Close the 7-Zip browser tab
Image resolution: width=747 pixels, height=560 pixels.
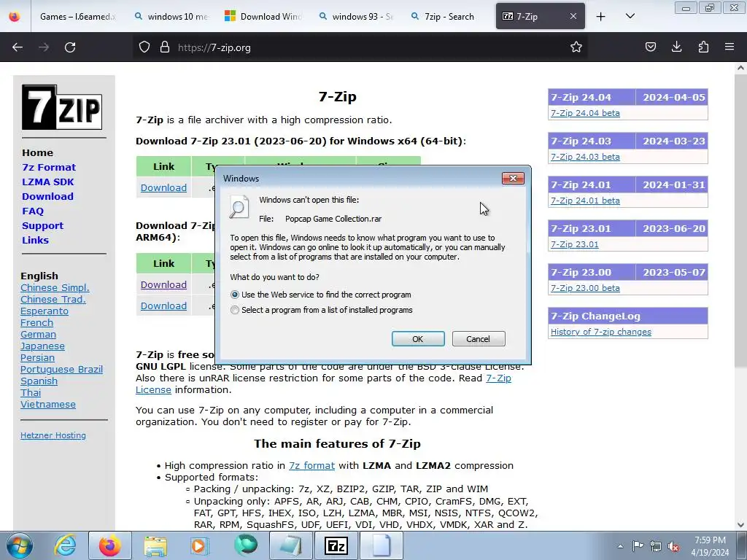(573, 16)
